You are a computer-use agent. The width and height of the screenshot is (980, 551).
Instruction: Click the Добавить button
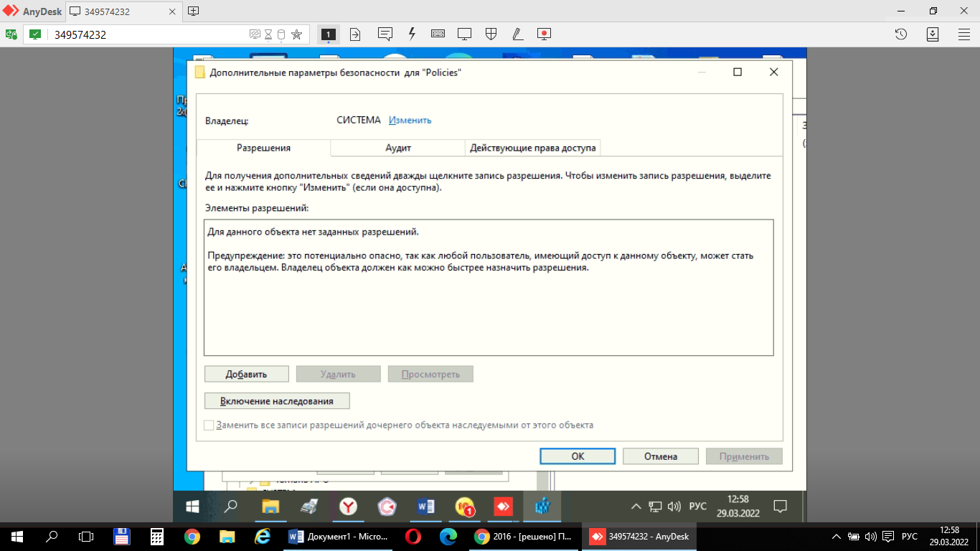(246, 374)
